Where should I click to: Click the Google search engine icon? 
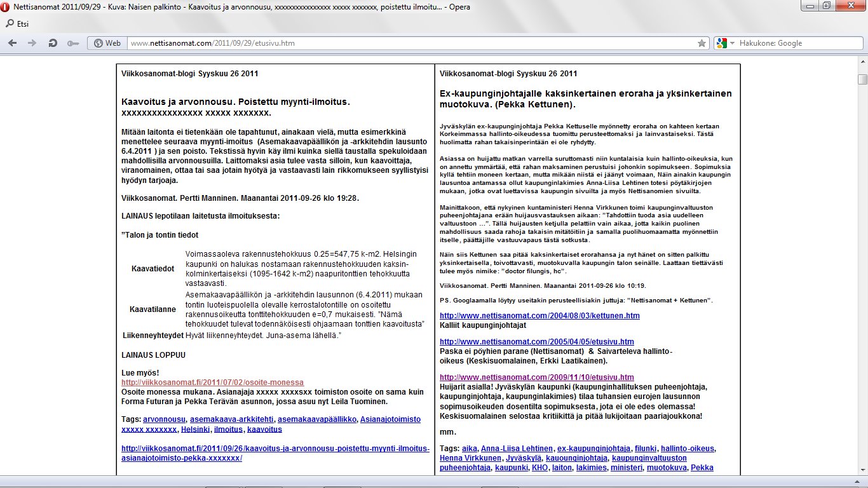721,43
